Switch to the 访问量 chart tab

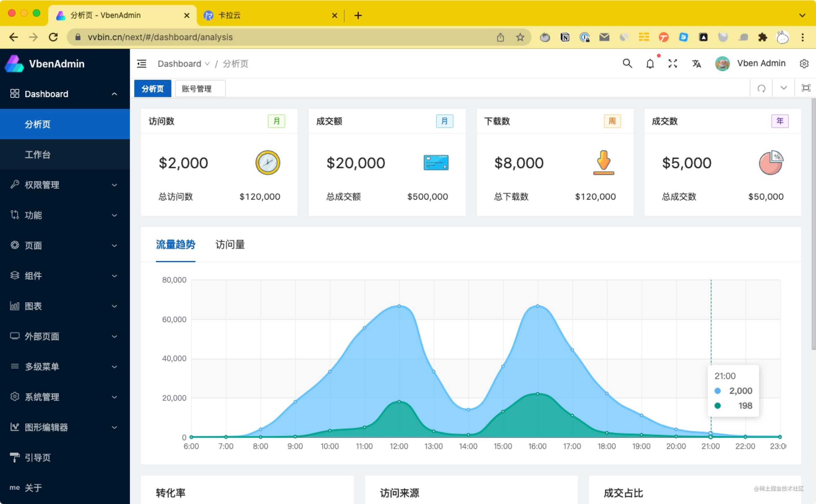[x=230, y=245]
